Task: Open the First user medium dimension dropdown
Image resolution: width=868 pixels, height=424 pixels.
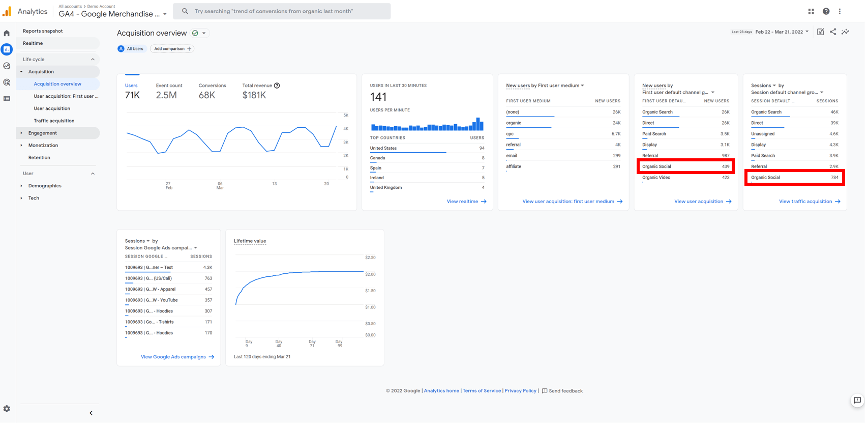Action: (561, 86)
